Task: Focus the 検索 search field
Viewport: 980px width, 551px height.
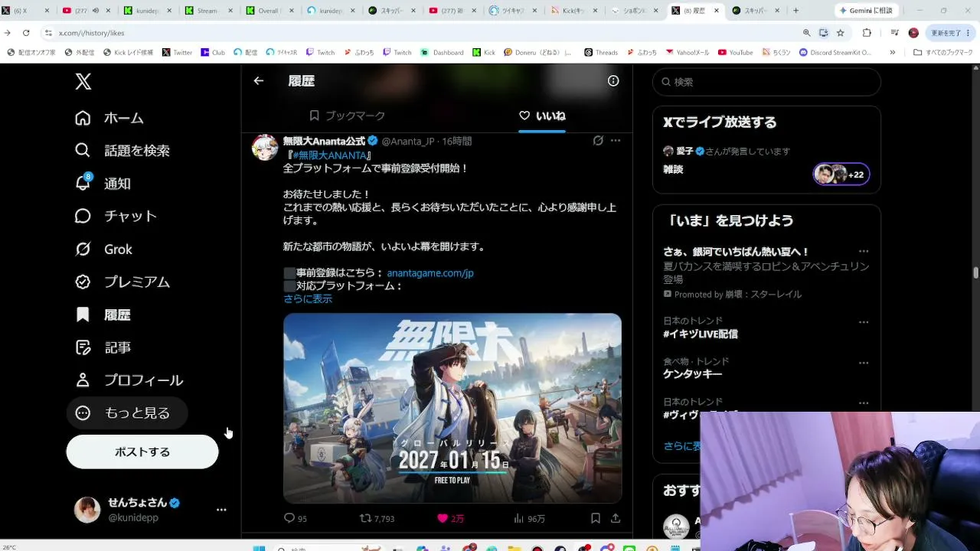Action: click(x=766, y=82)
